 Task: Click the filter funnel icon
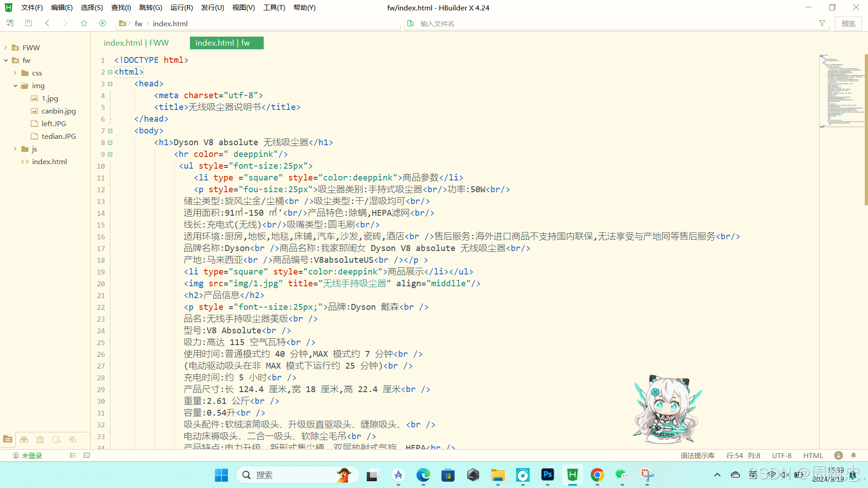tap(822, 23)
